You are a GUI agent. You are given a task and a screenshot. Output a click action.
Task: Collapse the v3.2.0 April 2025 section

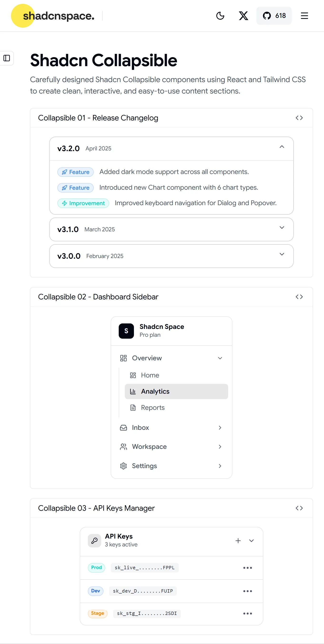click(171, 149)
